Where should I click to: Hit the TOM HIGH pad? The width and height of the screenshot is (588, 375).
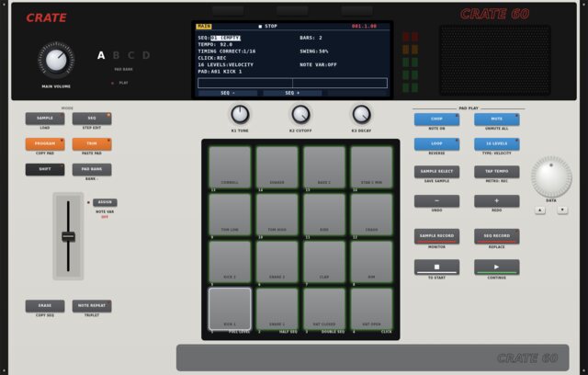277,214
